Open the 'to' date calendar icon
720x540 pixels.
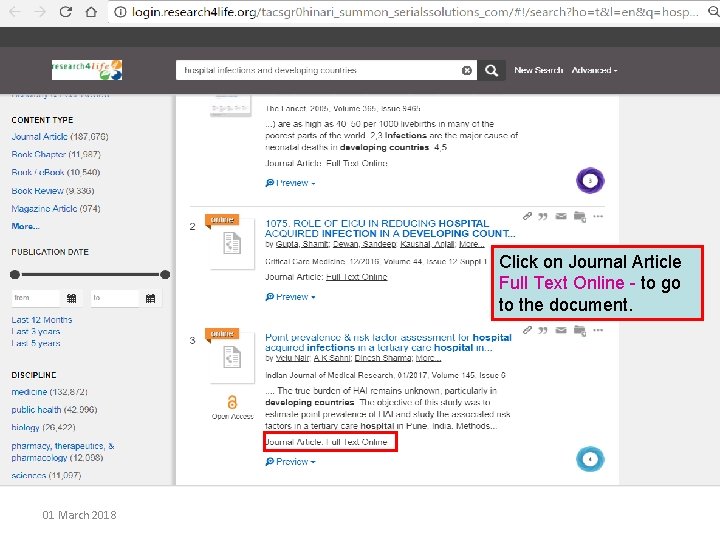pyautogui.click(x=150, y=298)
